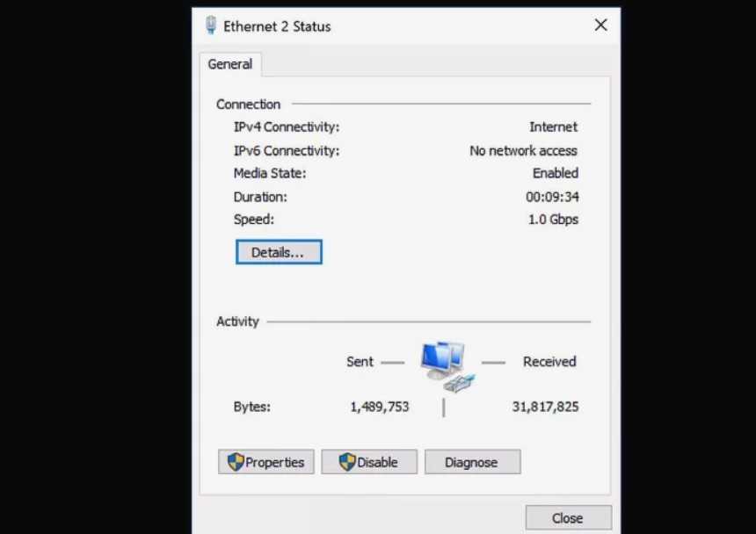This screenshot has height=534, width=756.
Task: Click the Ethernet 2 Status title text
Action: pyautogui.click(x=277, y=26)
